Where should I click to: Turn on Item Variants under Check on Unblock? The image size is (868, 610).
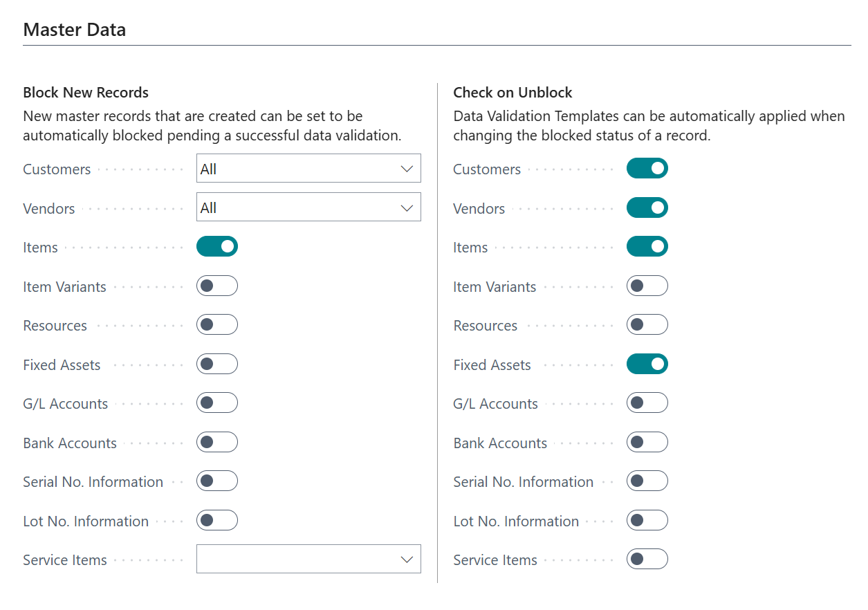tap(647, 286)
